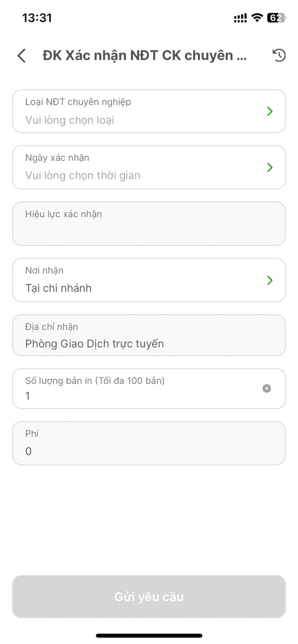Tap the home indicator bar

pyautogui.click(x=149, y=635)
